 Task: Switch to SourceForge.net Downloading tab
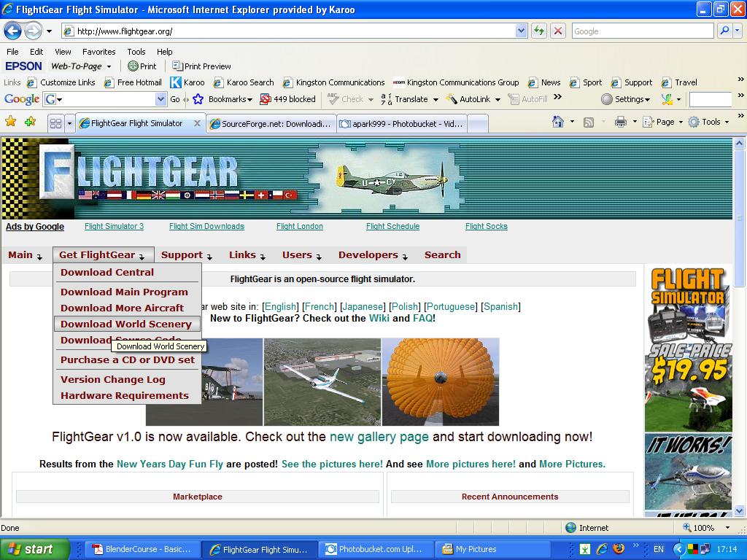(x=271, y=124)
